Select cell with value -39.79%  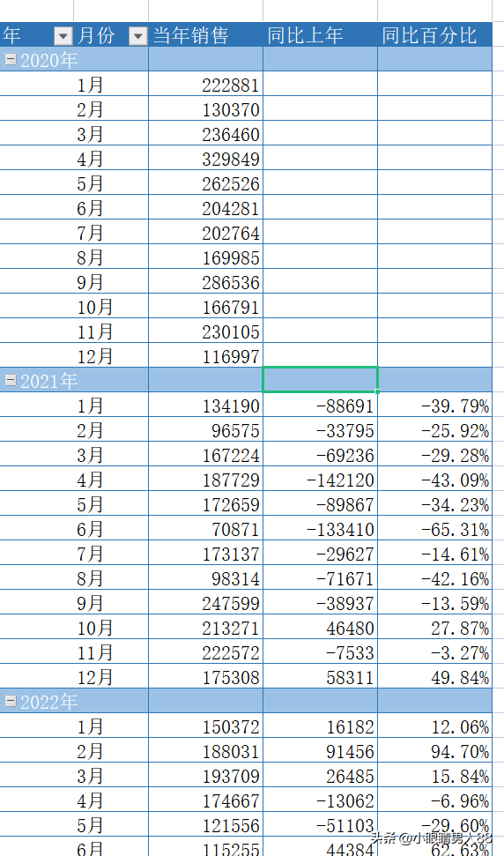(434, 406)
